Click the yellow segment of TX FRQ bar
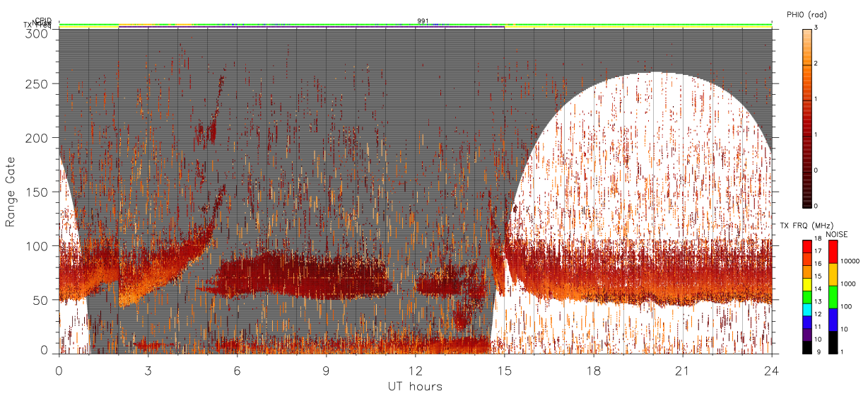The image size is (868, 401). tap(807, 284)
